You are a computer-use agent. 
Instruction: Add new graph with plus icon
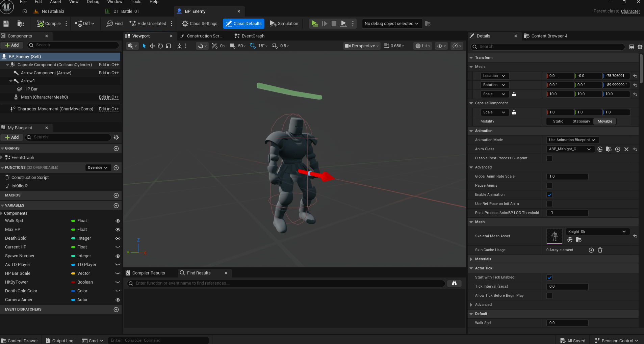pos(116,149)
